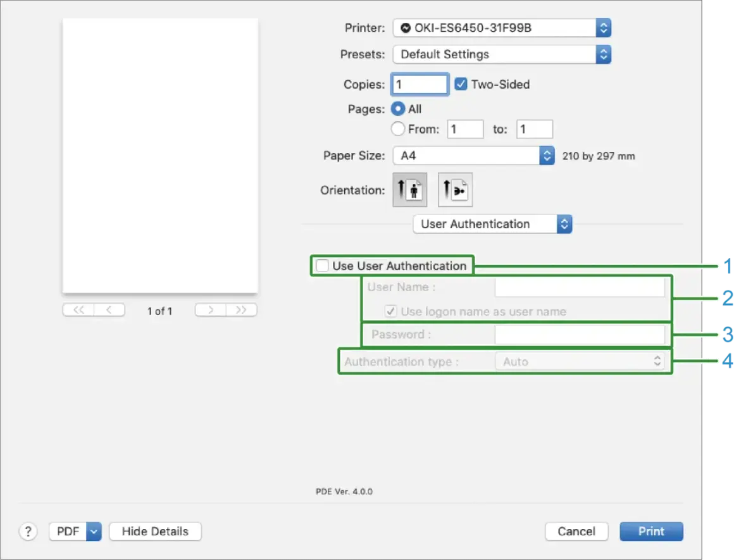The height and width of the screenshot is (560, 734).
Task: Click the 1 of 1 page indicator
Action: 159,311
